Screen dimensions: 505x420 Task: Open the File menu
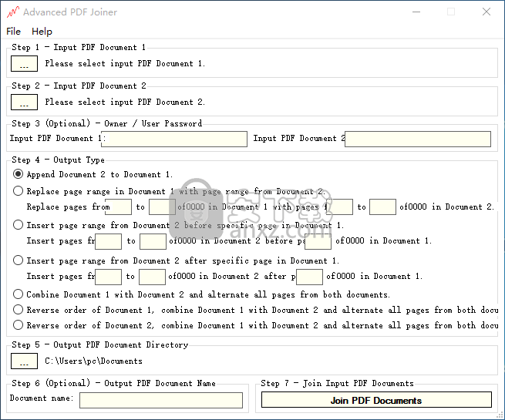point(13,32)
